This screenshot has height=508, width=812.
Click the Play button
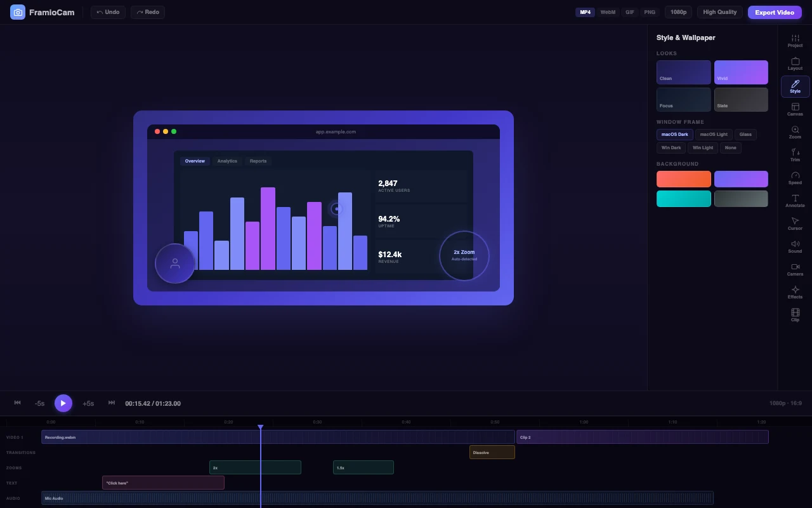(x=63, y=403)
